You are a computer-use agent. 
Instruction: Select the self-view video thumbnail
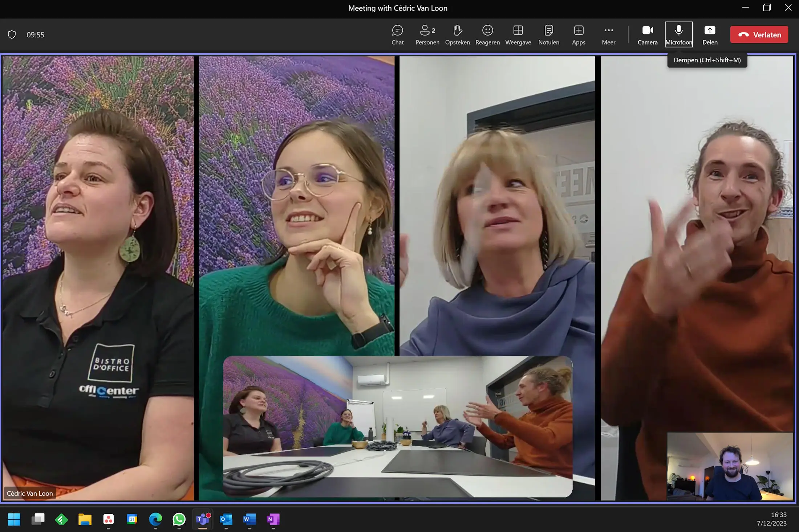pyautogui.click(x=730, y=466)
